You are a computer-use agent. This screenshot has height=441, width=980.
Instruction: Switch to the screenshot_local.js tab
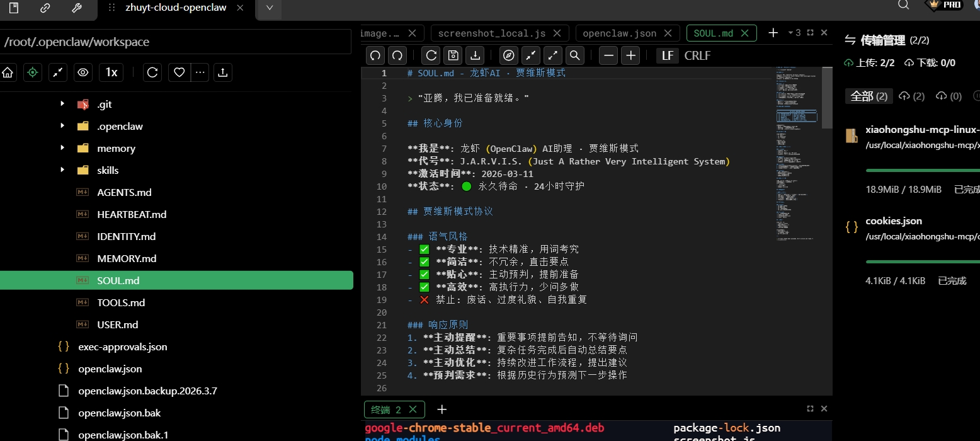point(491,33)
